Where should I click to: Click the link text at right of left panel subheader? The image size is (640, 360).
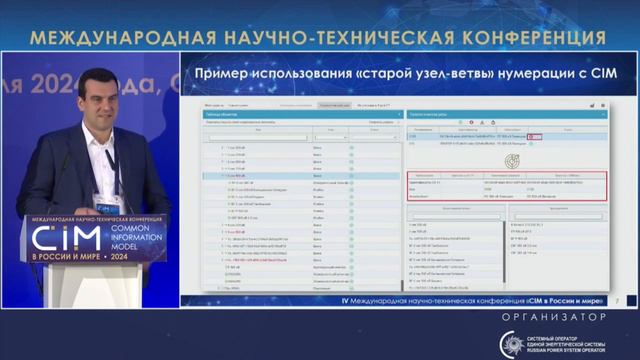[381, 122]
